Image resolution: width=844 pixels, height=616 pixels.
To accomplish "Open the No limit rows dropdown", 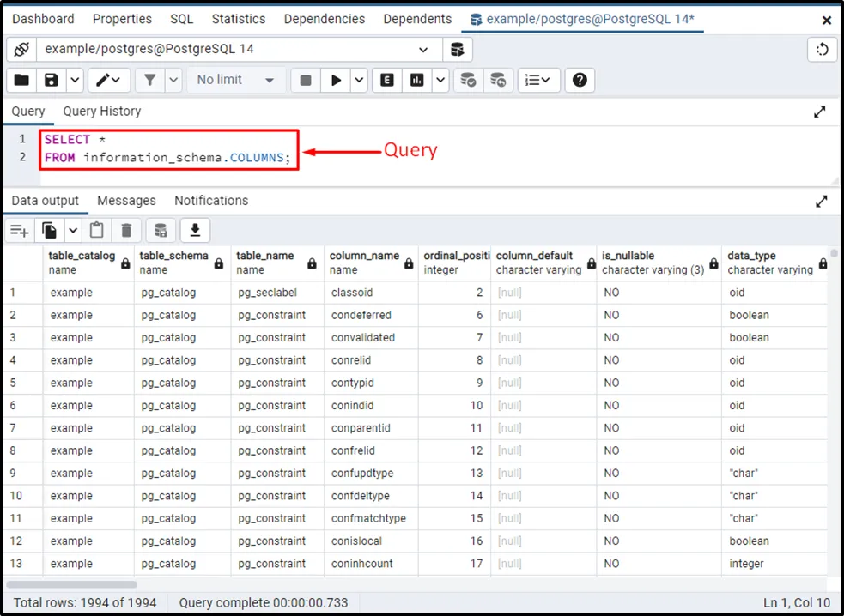I will coord(235,80).
